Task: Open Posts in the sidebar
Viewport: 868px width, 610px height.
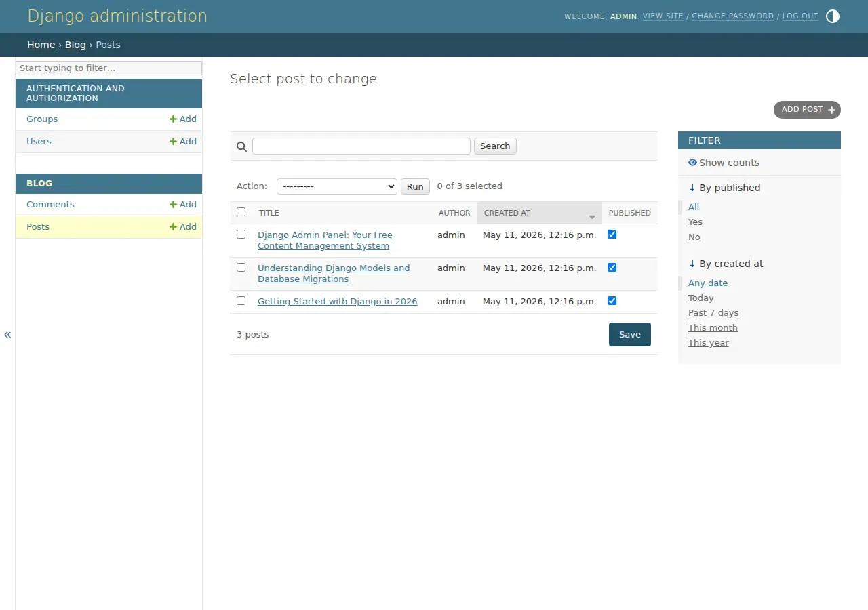Action: (x=38, y=226)
